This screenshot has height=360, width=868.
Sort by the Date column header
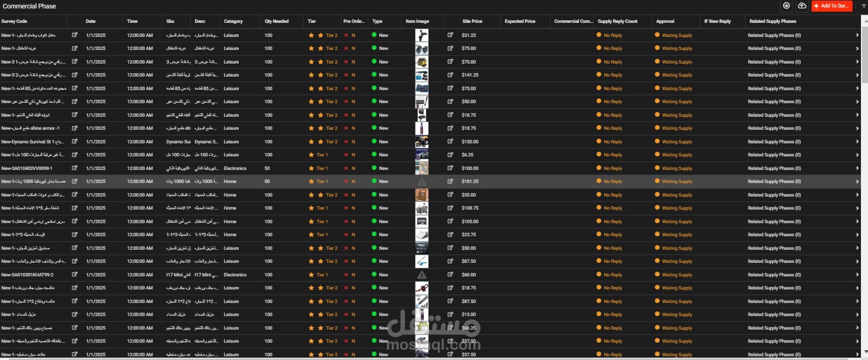click(x=91, y=21)
